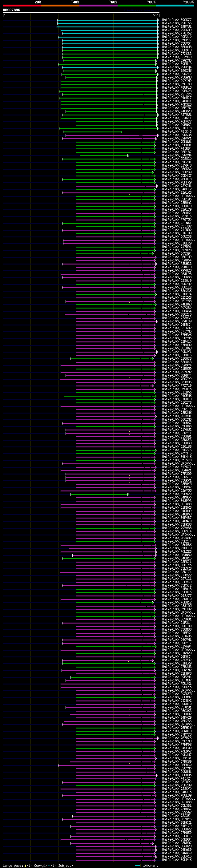The width and height of the screenshot is (197, 868).
Task: Click the yellow triangle gap symbol in the legend
Action: click(x=25, y=865)
